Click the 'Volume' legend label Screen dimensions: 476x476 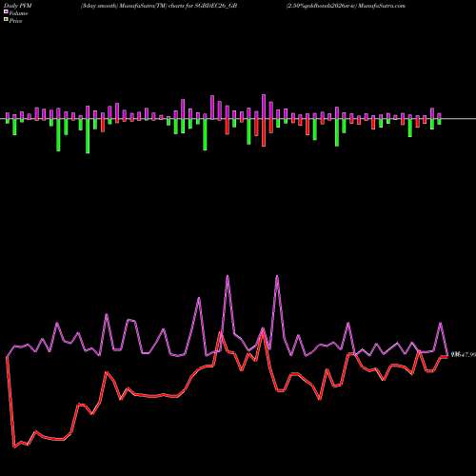coord(18,13)
